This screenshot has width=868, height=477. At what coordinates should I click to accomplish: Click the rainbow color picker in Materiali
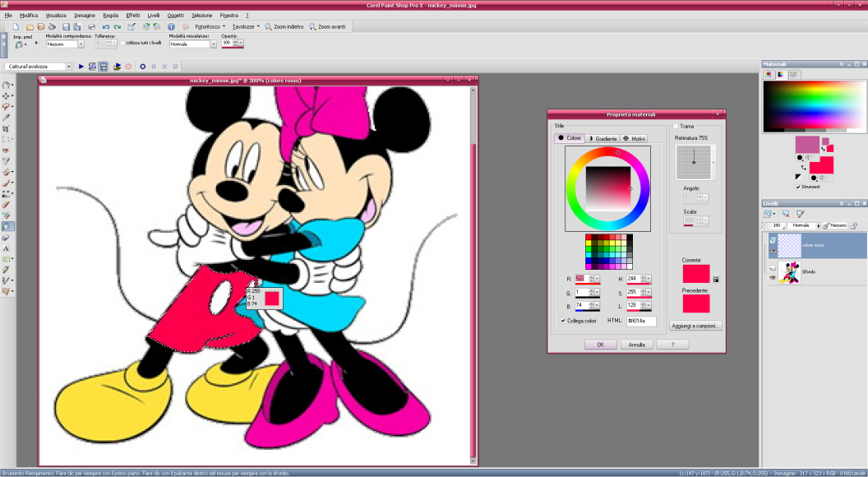[814, 106]
